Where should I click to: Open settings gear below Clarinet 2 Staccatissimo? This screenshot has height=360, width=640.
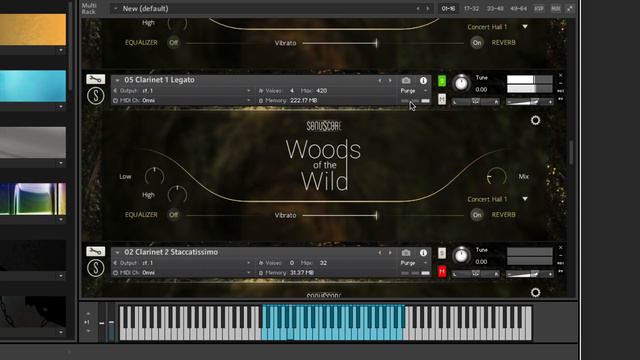[x=536, y=292]
